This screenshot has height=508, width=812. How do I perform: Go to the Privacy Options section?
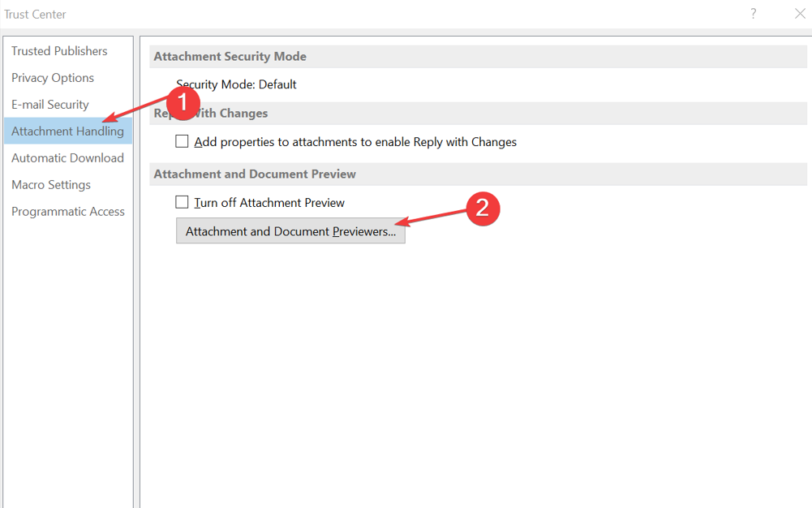53,78
